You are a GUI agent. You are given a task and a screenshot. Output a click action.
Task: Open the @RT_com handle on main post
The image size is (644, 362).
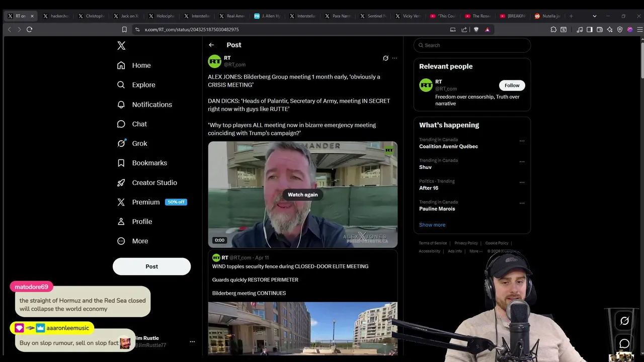[235, 65]
